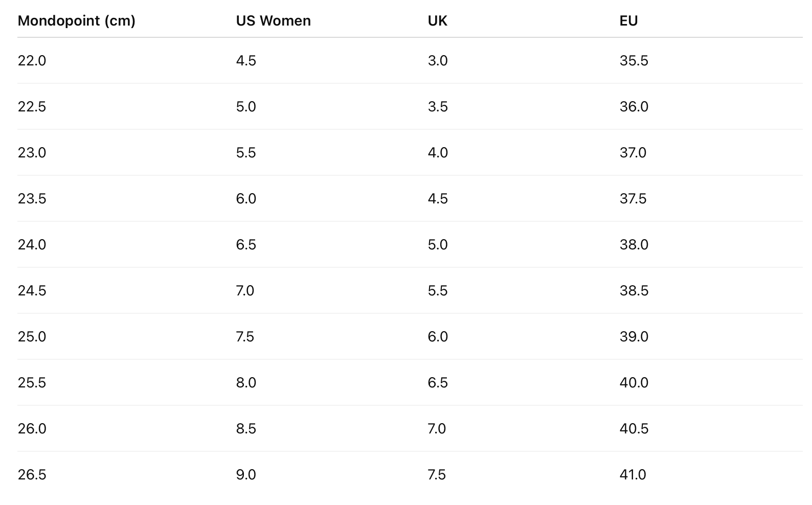The image size is (812, 505).
Task: Select the 23.5 Mondopoint cell
Action: tap(32, 199)
